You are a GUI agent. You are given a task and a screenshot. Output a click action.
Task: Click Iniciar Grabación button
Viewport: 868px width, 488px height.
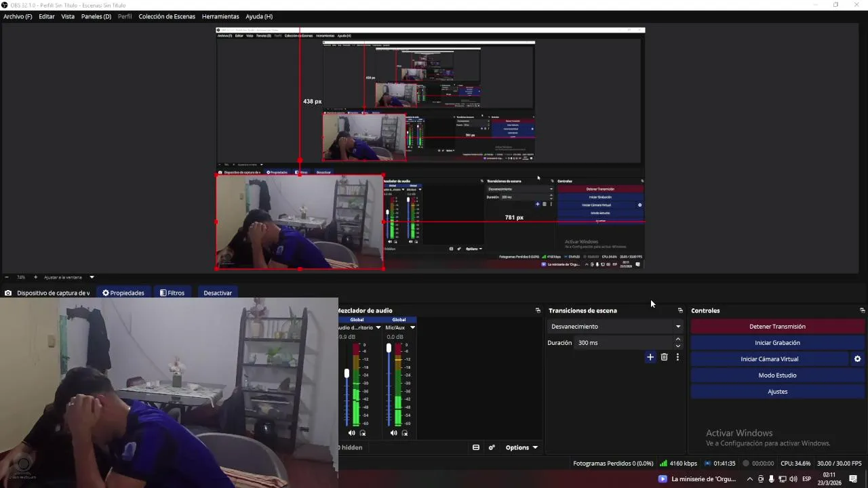777,343
